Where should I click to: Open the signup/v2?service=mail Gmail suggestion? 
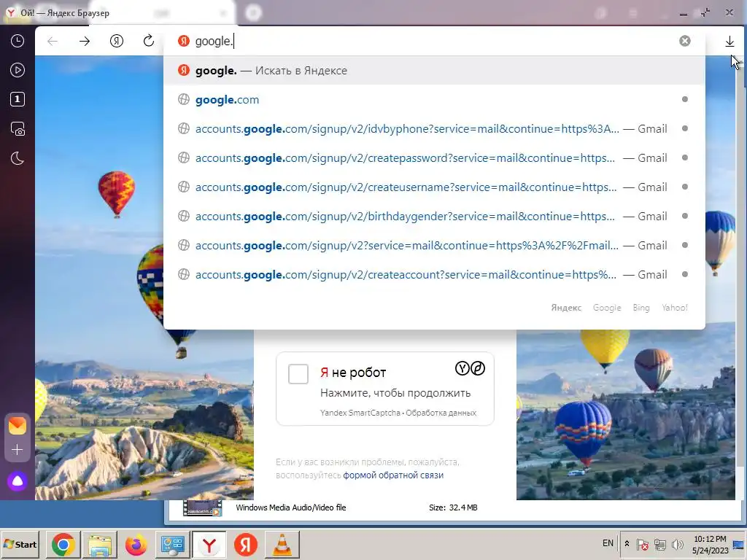click(434, 245)
